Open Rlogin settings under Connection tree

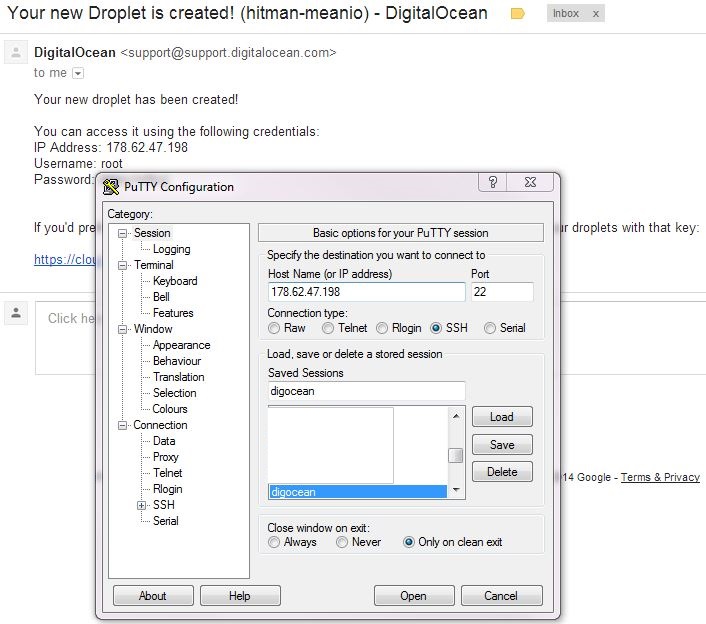coord(167,489)
